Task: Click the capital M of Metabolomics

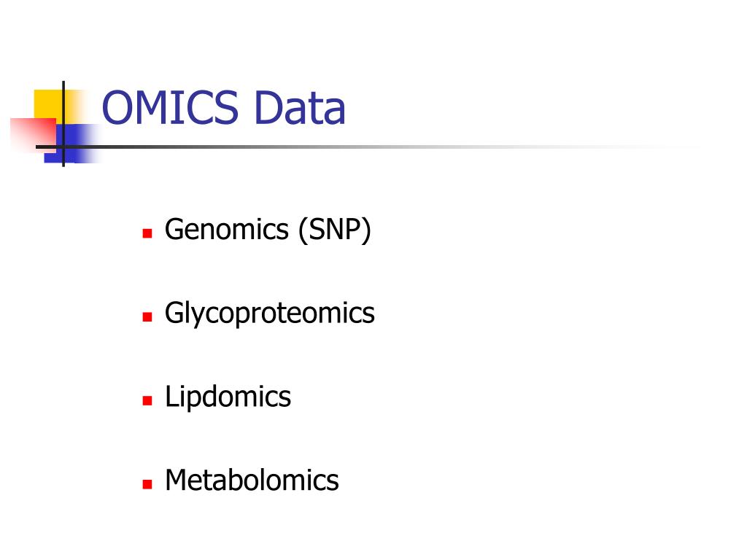Action: 177,480
